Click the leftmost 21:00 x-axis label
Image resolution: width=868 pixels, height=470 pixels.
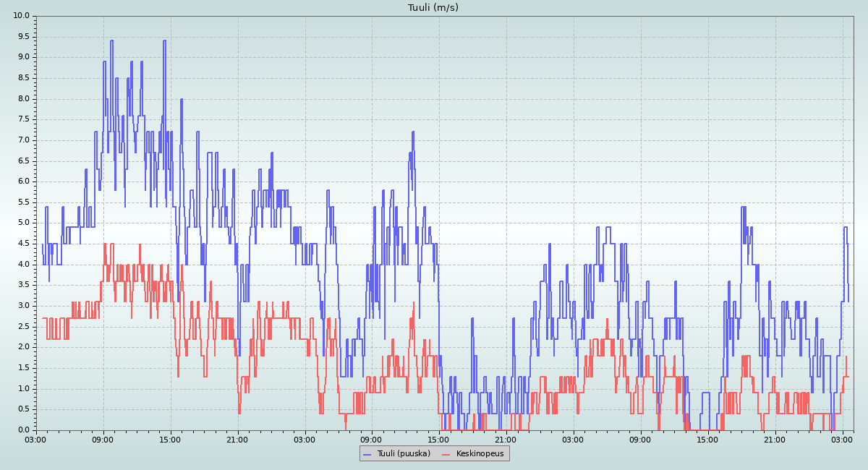point(237,439)
